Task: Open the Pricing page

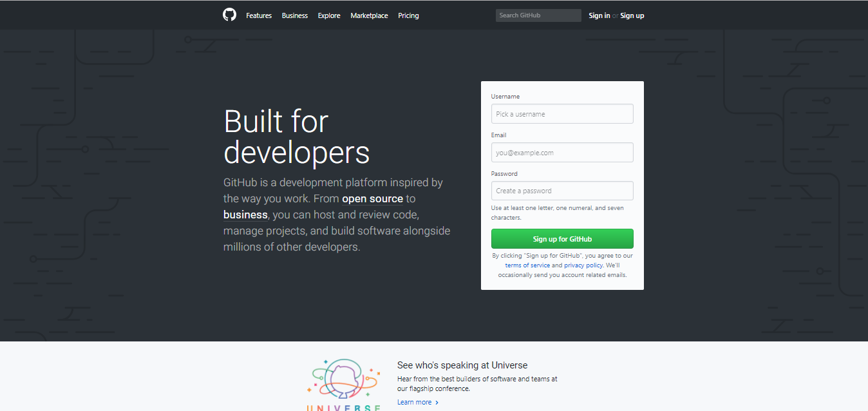Action: point(408,15)
